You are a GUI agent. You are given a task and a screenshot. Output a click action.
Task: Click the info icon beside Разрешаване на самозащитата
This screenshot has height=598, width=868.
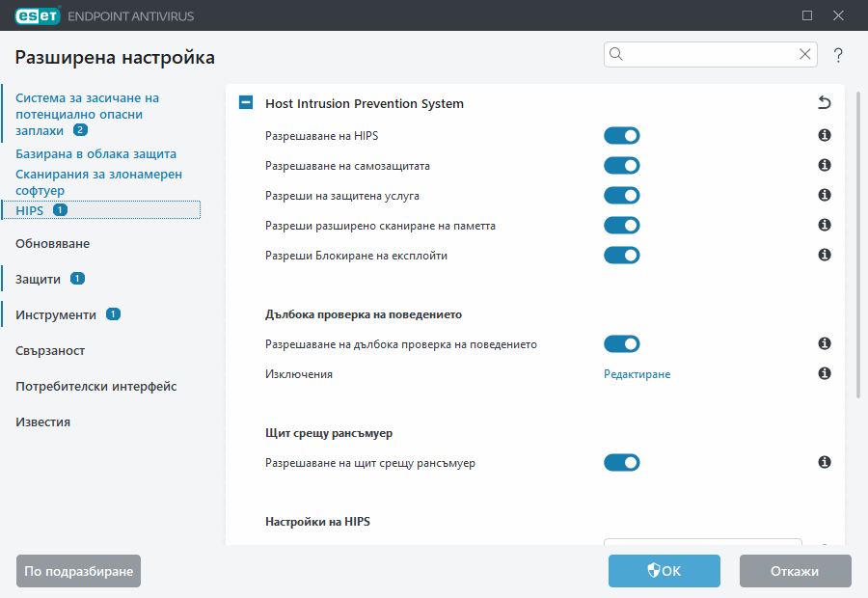point(824,165)
